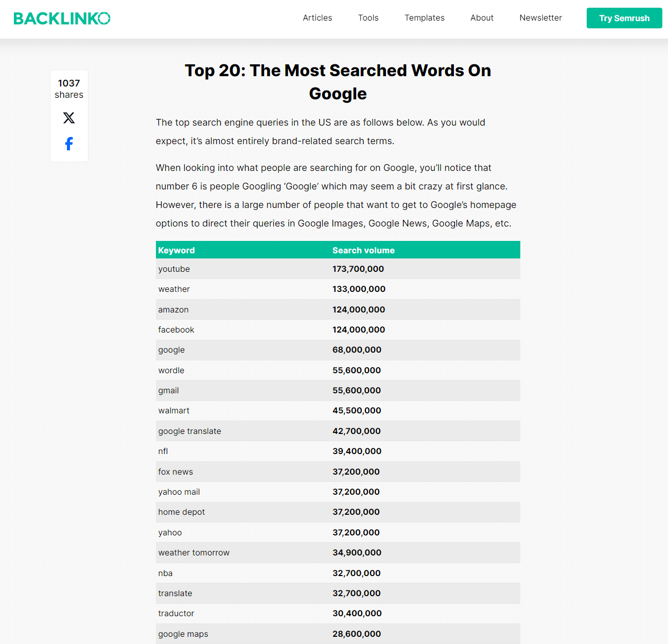
Task: Open the Tools menu item
Action: [x=368, y=18]
